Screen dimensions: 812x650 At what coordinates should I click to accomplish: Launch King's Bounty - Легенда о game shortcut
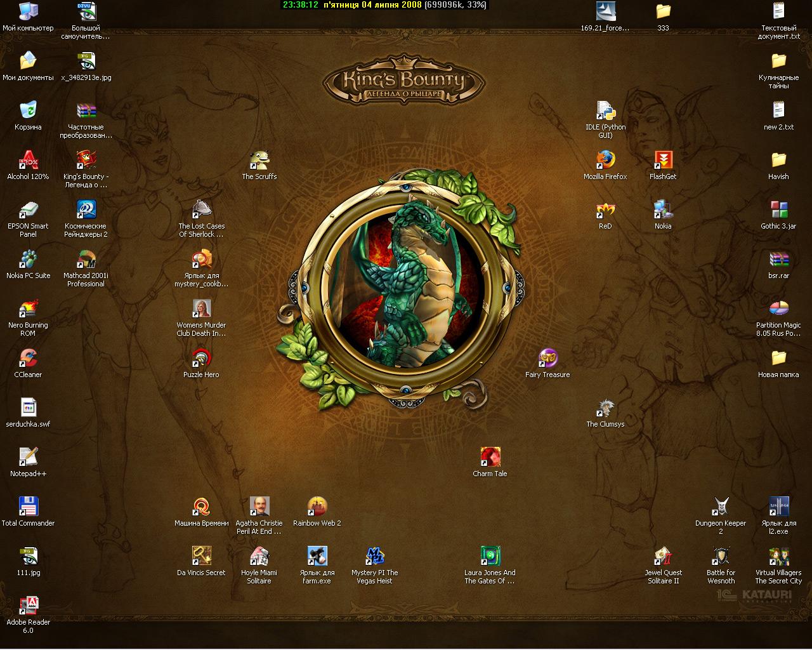point(86,159)
